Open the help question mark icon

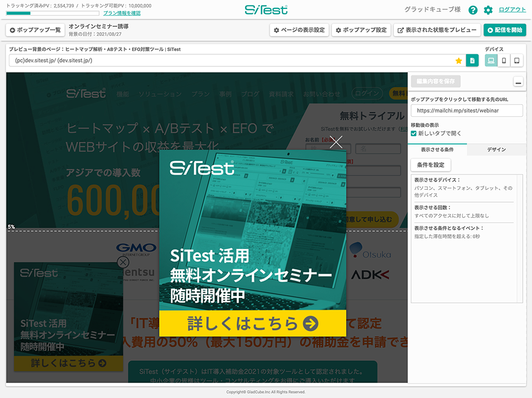(473, 10)
